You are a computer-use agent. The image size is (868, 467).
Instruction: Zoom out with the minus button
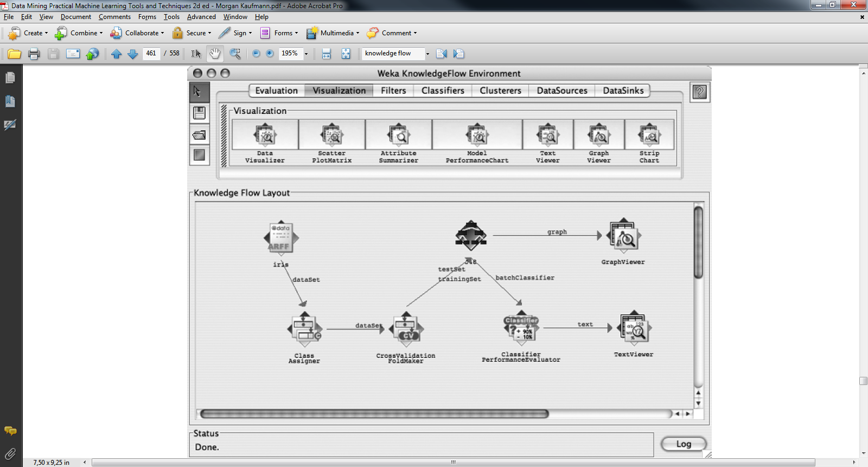tap(256, 53)
